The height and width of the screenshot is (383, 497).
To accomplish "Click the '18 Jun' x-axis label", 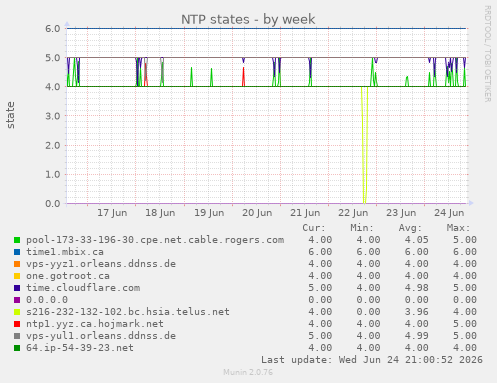I will click(160, 213).
